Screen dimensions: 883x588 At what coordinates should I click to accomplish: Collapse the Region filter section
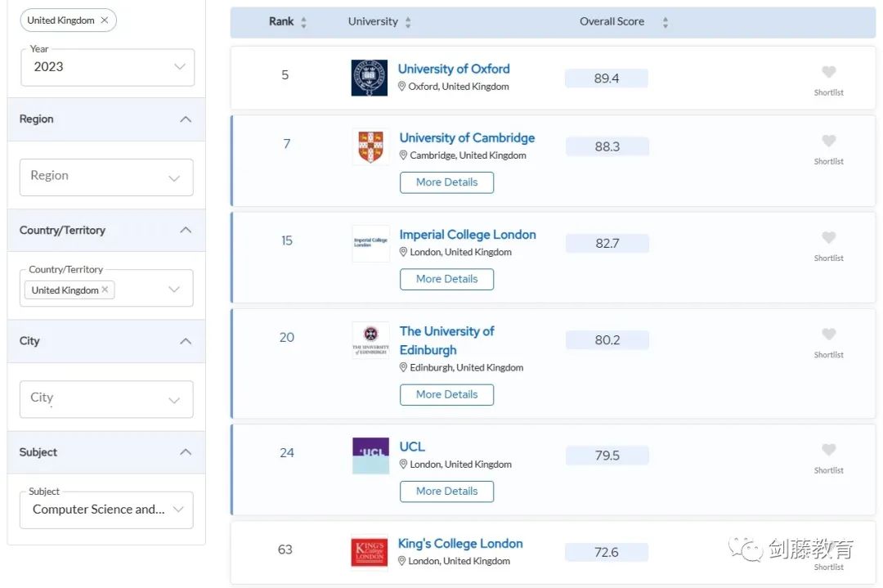click(186, 119)
